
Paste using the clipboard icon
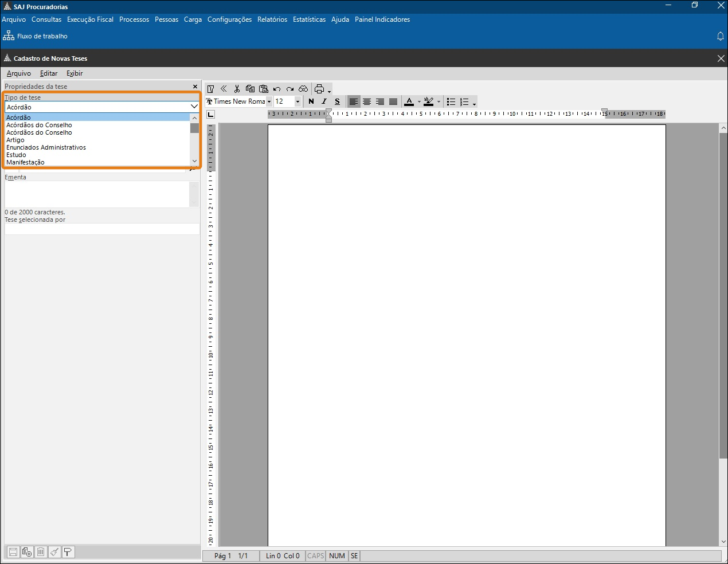264,89
